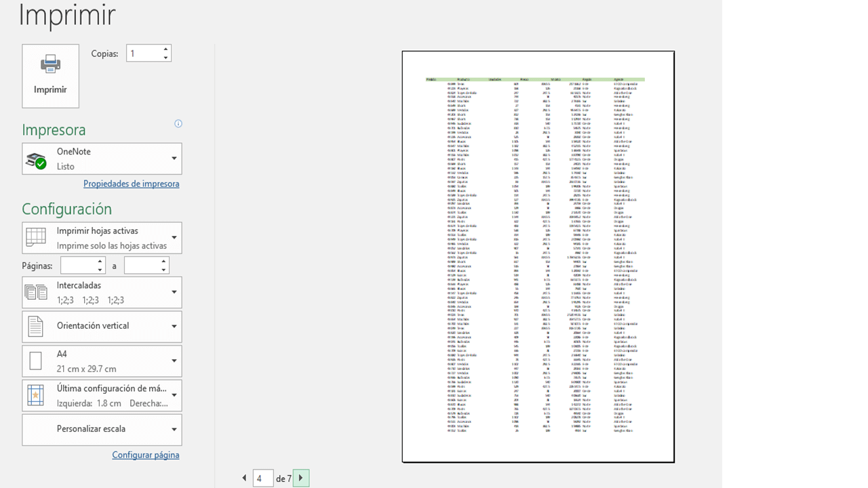Select the Imprimir hojas activas settings icon
The width and height of the screenshot is (868, 488).
click(x=37, y=237)
